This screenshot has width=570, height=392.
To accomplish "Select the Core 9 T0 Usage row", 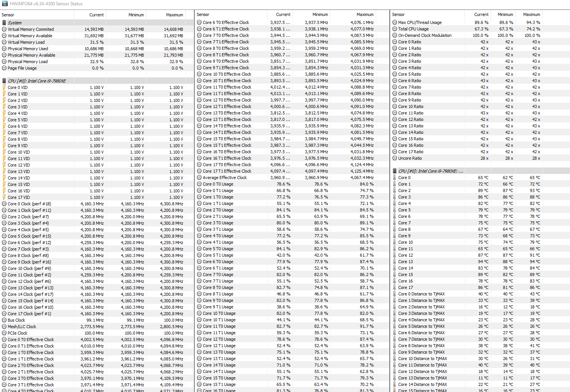I will [x=292, y=300].
